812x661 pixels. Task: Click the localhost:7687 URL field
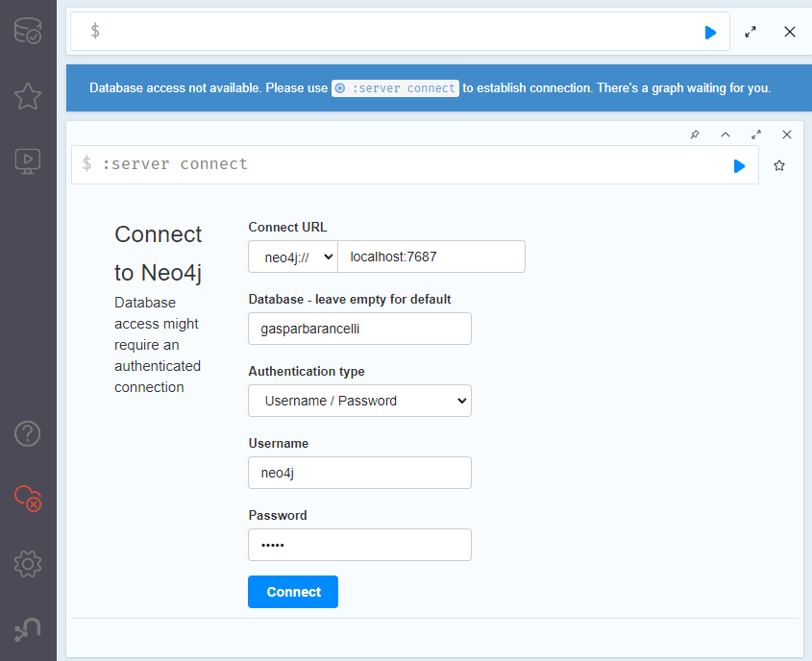431,257
